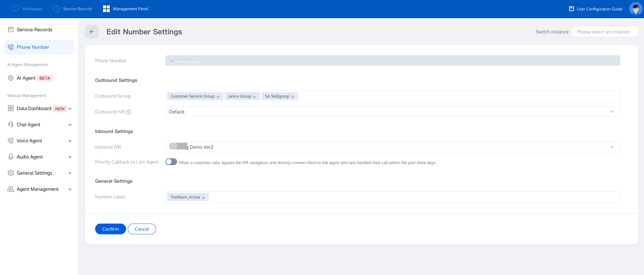Remove the TestNum_Active label tag
644x275 pixels.
pos(204,198)
